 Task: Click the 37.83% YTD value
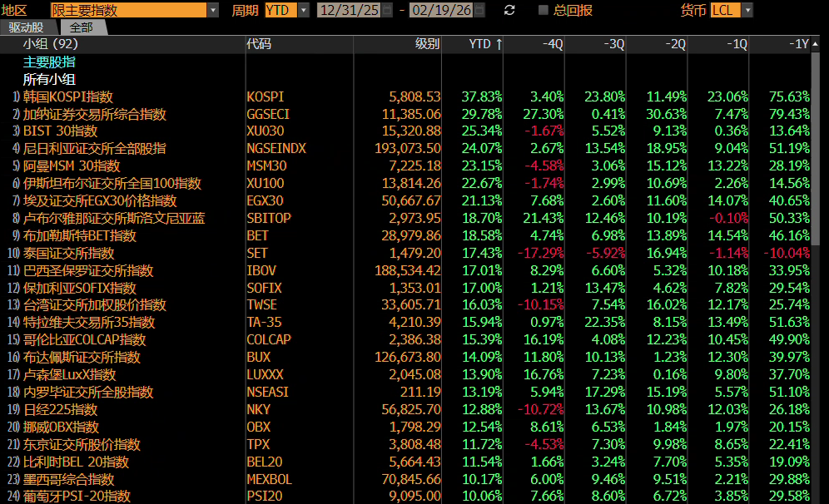pyautogui.click(x=482, y=97)
